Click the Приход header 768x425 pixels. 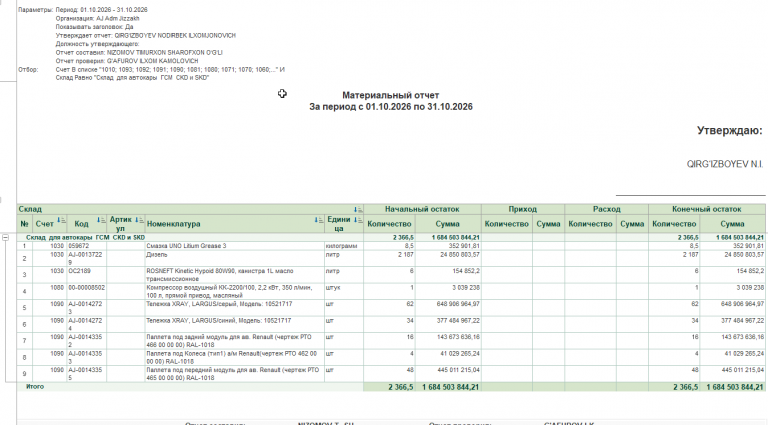[x=523, y=209]
